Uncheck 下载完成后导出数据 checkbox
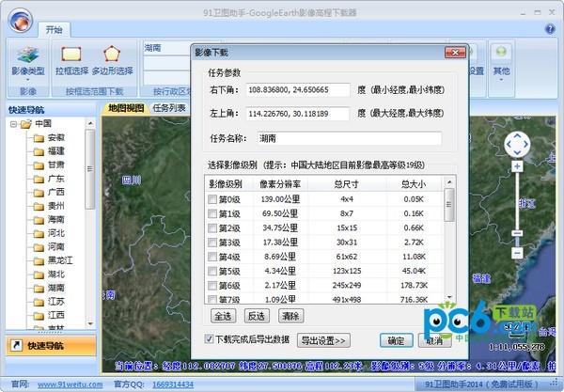The height and width of the screenshot is (392, 564). [x=209, y=338]
